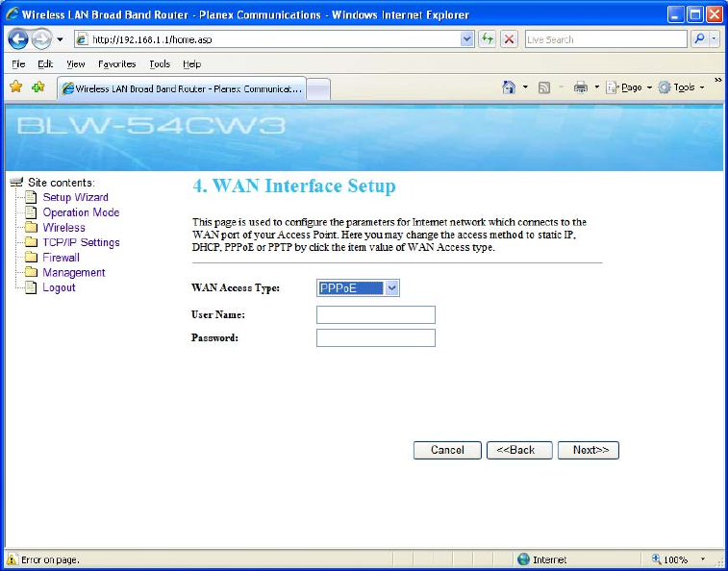Click the TCP/IP Settings folder icon
This screenshot has width=728, height=571.
point(31,242)
